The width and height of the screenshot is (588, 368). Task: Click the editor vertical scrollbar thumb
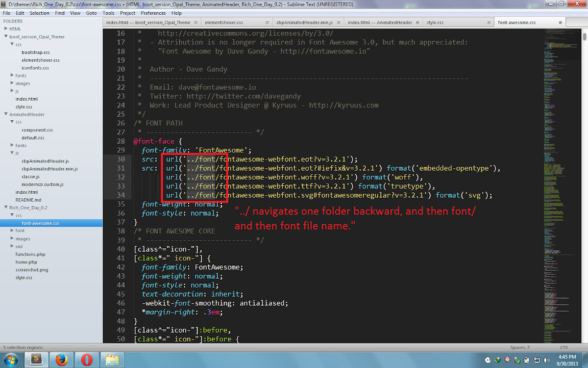point(585,37)
